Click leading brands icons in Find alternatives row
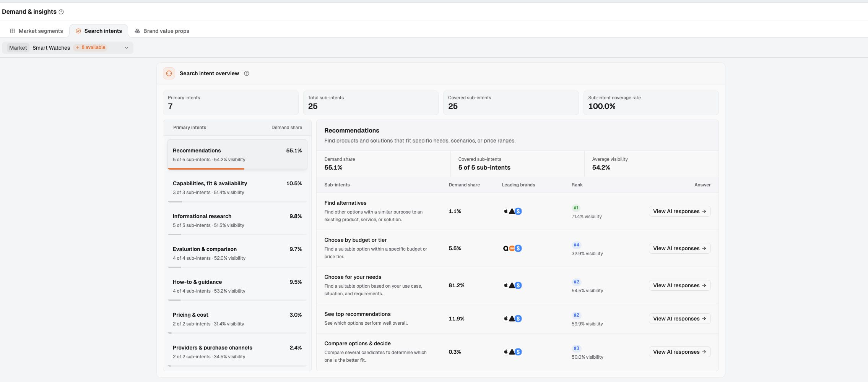 point(512,211)
